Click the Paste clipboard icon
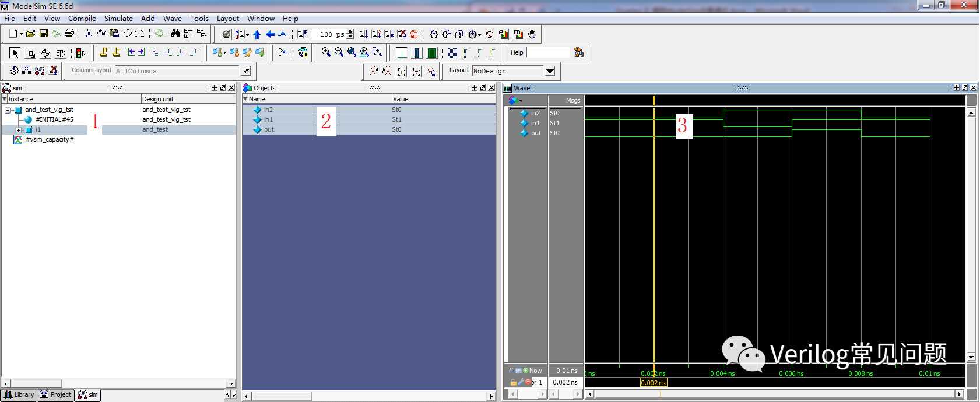The height and width of the screenshot is (402, 980). pos(114,34)
